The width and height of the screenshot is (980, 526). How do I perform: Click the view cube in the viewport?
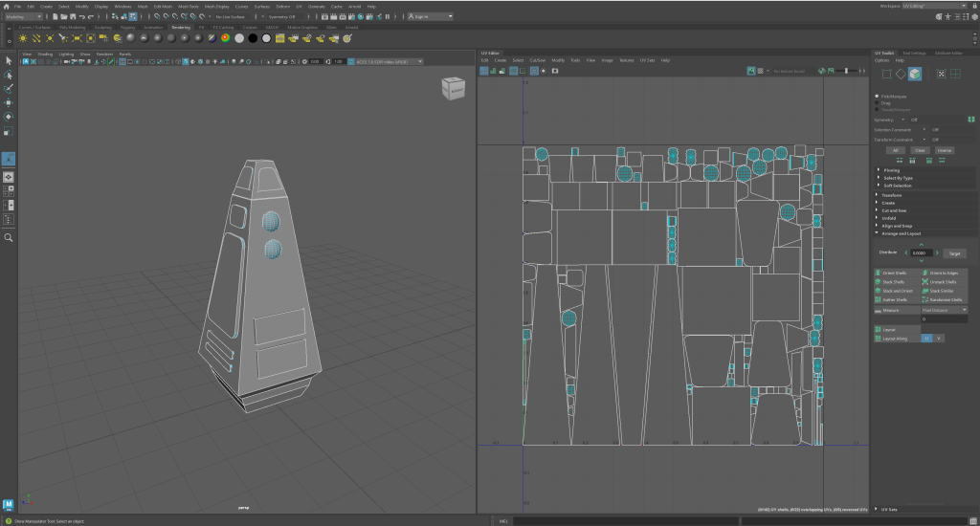click(x=453, y=89)
